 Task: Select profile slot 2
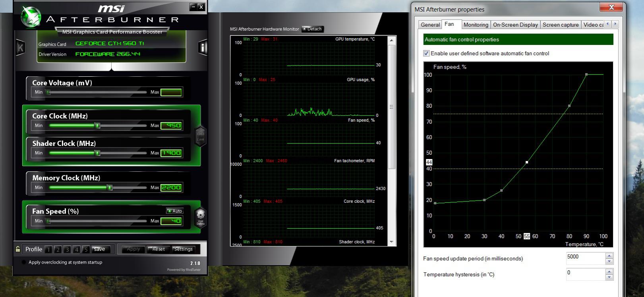[58, 250]
